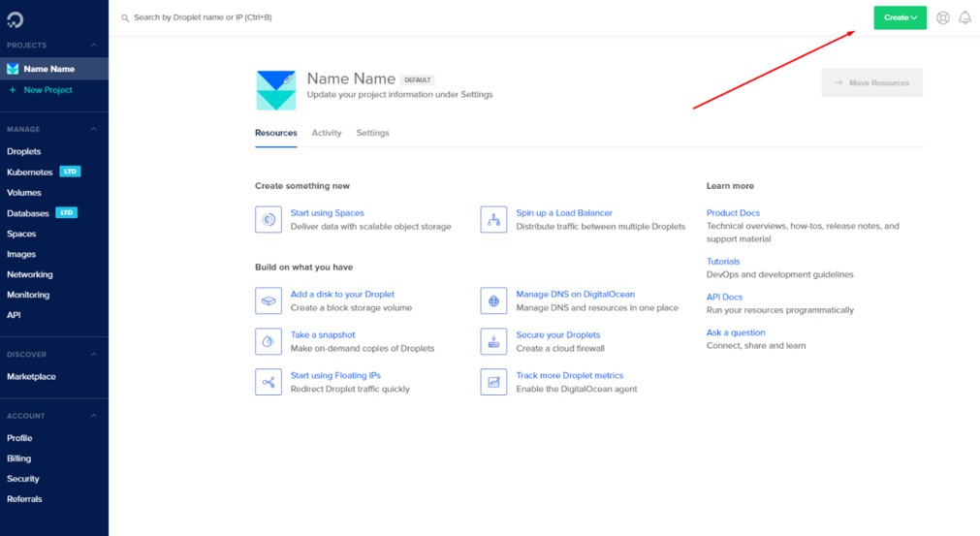Click the 'Name Name' project heading text
Screen dimensions: 980x536
click(351, 79)
